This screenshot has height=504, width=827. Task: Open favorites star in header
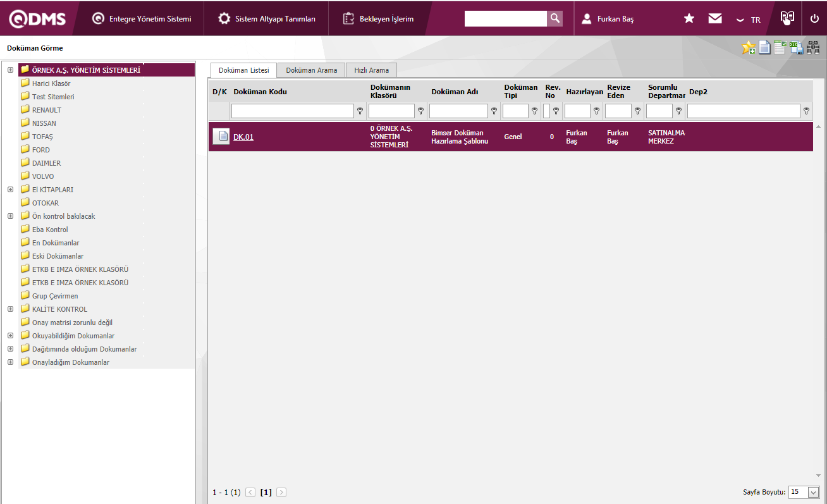pyautogui.click(x=689, y=19)
